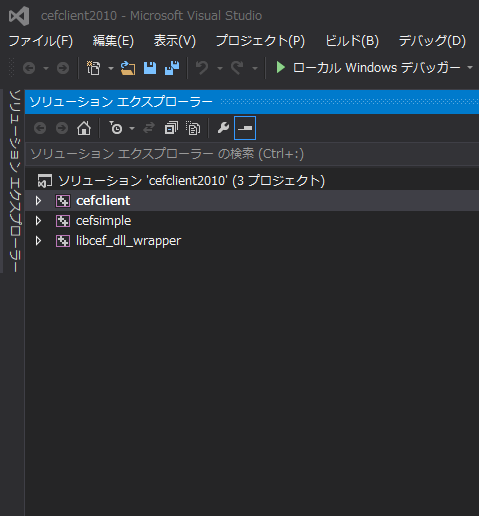The height and width of the screenshot is (516, 479).
Task: Click solution file icon beside 'cefclient2010'
Action: coord(45,181)
